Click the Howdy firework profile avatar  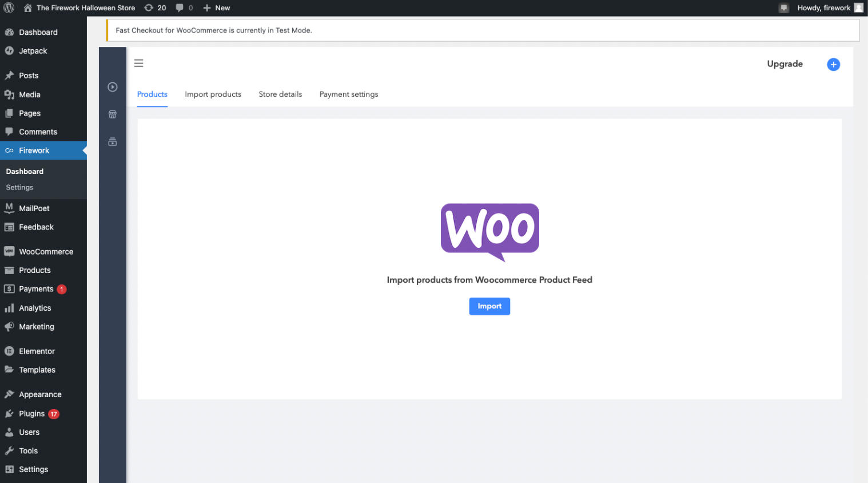pos(857,7)
